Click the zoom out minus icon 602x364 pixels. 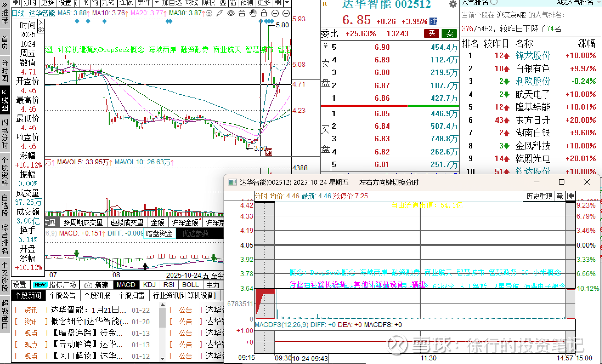pyautogui.click(x=286, y=13)
